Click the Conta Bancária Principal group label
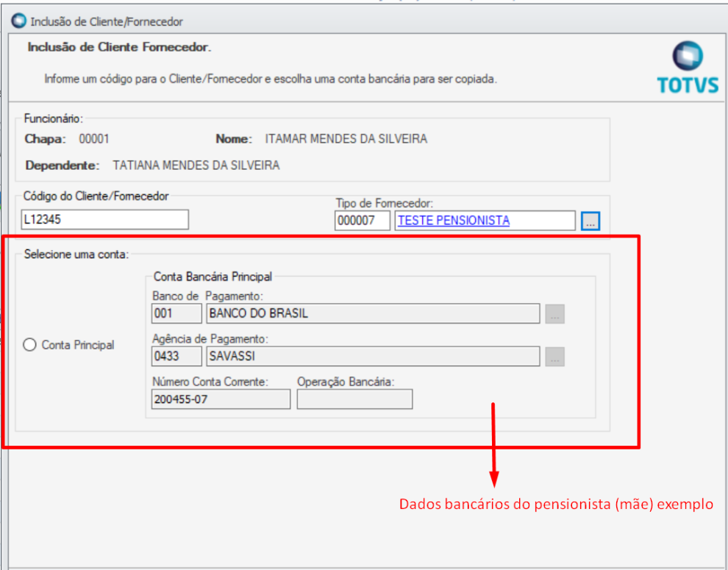This screenshot has width=728, height=570. (x=213, y=277)
